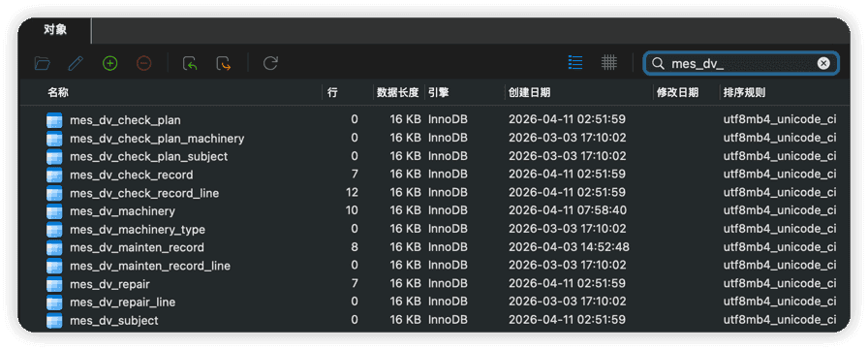
Task: Switch to list view mode
Action: coord(575,63)
